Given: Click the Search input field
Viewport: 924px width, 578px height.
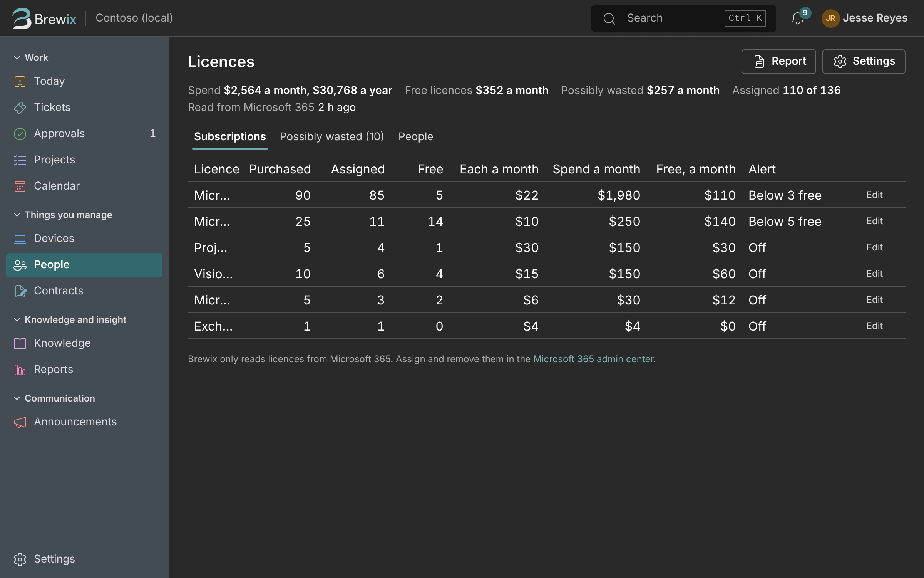Looking at the screenshot, I should tap(683, 18).
